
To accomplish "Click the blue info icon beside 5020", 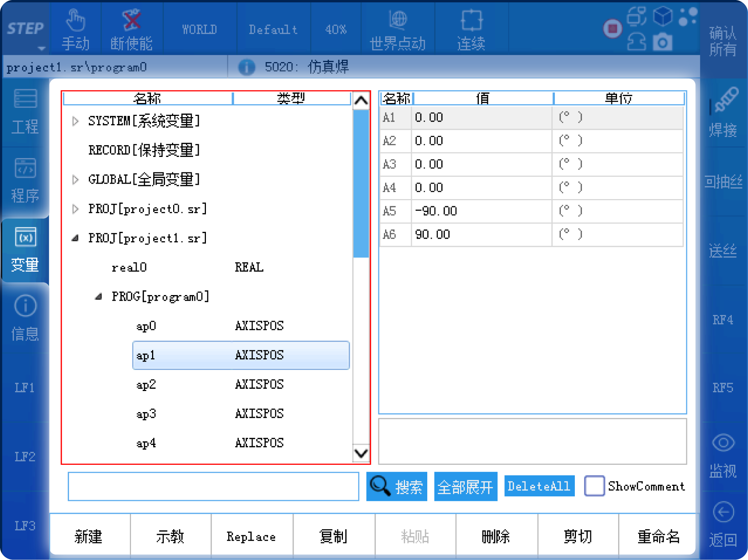I will coord(247,67).
